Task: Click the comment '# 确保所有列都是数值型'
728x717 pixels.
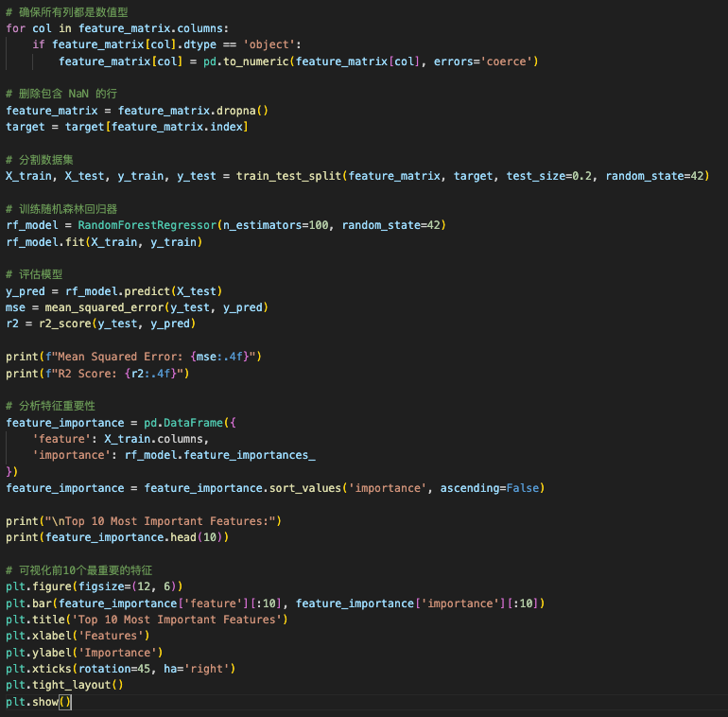Action: click(x=67, y=12)
